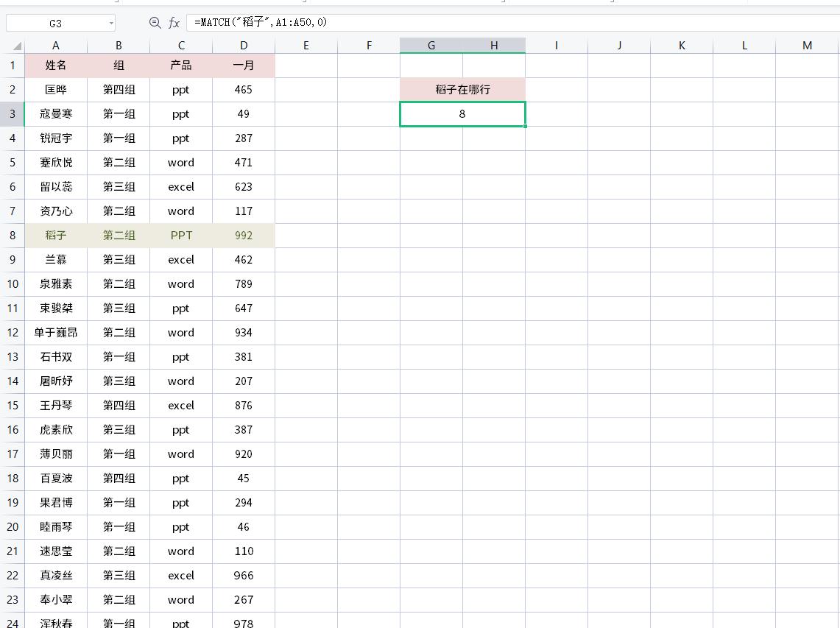Select the cell with value 992
Screen dimensions: 840x628
(x=243, y=236)
